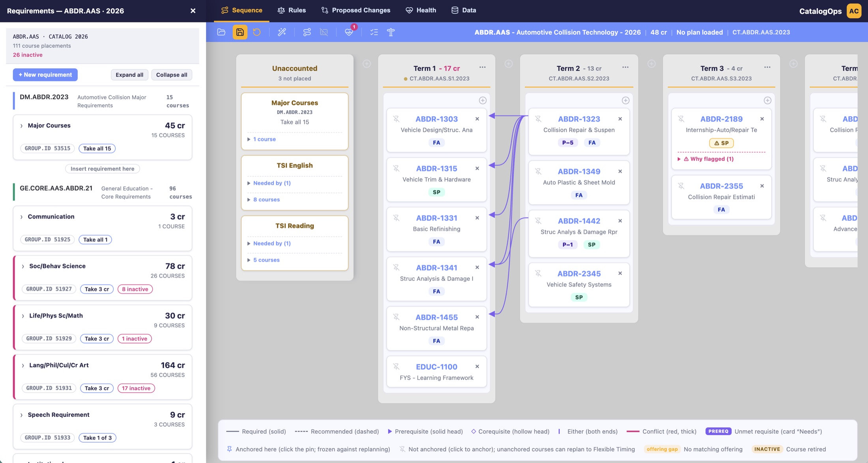Viewport: 868px width, 463px height.
Task: Open Term 1 options menu (three dots)
Action: coord(483,67)
